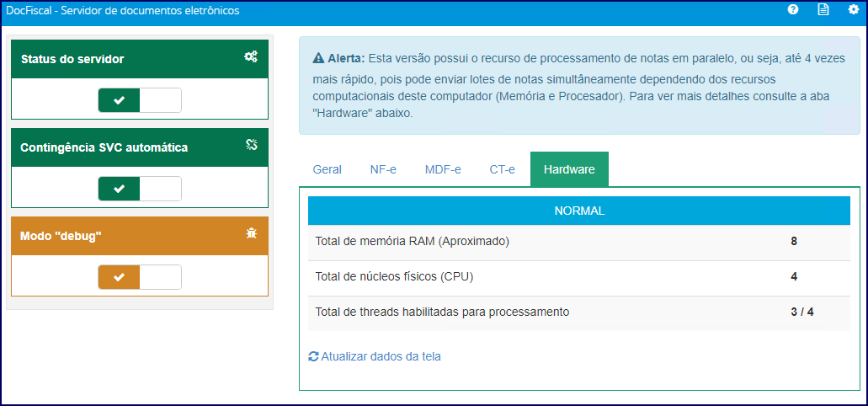Click Total de memória RAM (Aproximado) label
868x406 pixels.
click(412, 242)
